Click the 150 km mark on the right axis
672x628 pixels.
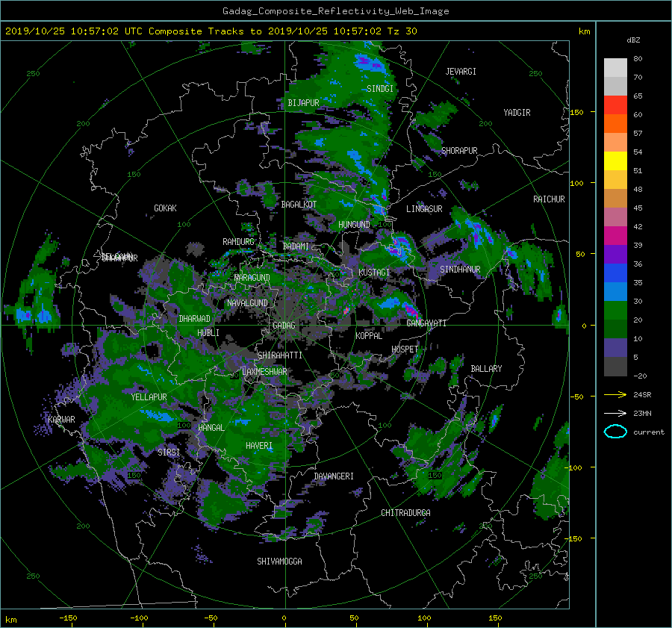[577, 112]
